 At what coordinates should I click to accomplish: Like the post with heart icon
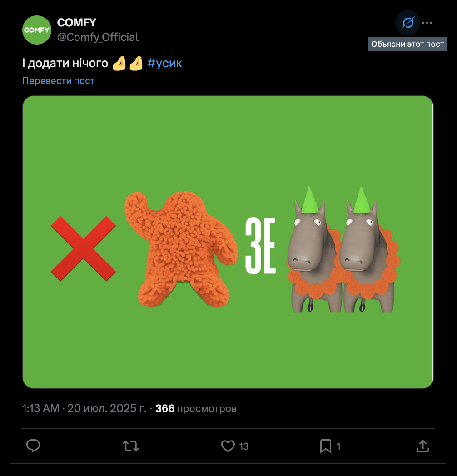pos(228,446)
